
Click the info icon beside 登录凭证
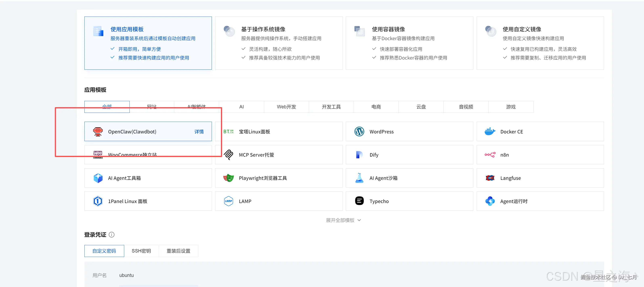111,235
